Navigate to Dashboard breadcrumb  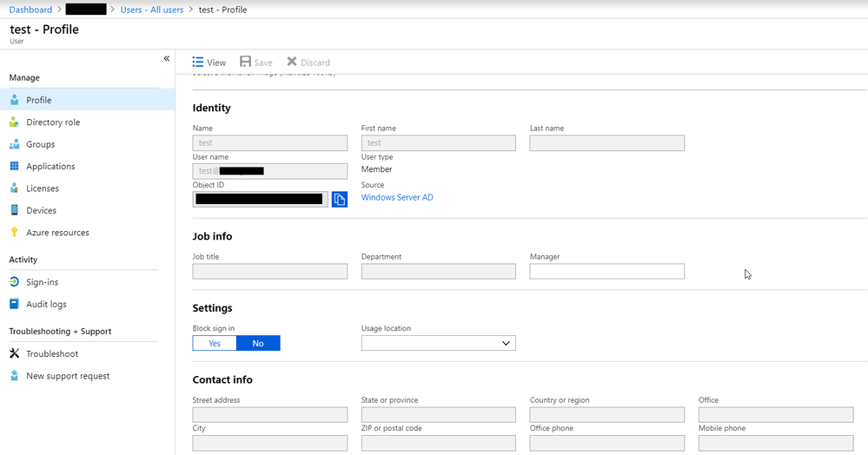point(30,10)
